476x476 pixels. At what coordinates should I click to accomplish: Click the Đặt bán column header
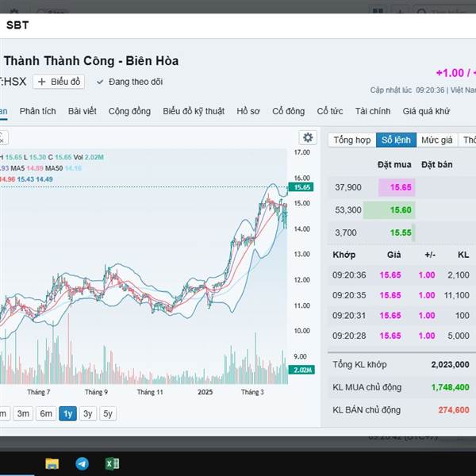coord(437,164)
